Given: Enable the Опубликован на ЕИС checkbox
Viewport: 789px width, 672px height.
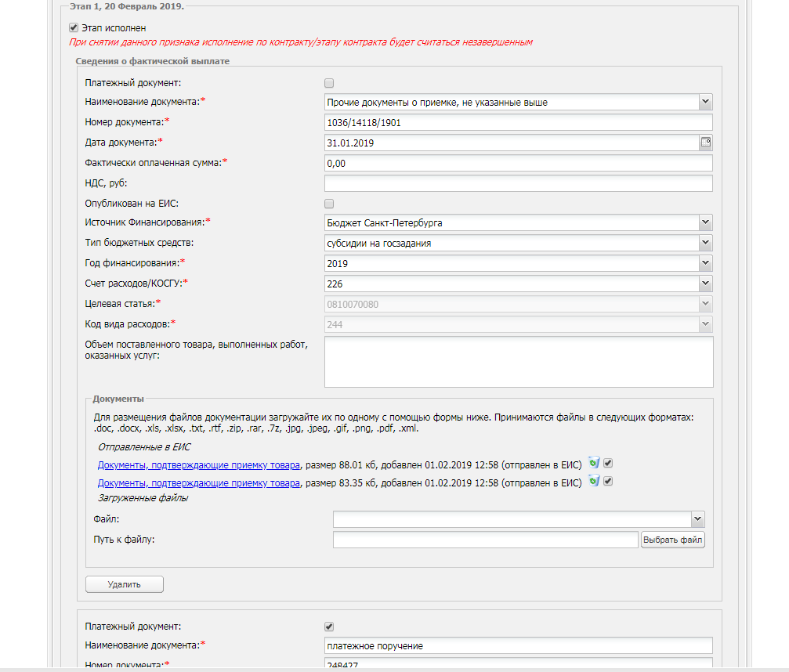Looking at the screenshot, I should [x=329, y=204].
